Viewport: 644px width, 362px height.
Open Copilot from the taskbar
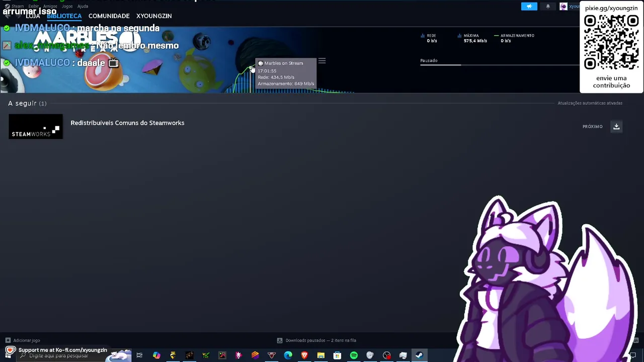(x=156, y=355)
